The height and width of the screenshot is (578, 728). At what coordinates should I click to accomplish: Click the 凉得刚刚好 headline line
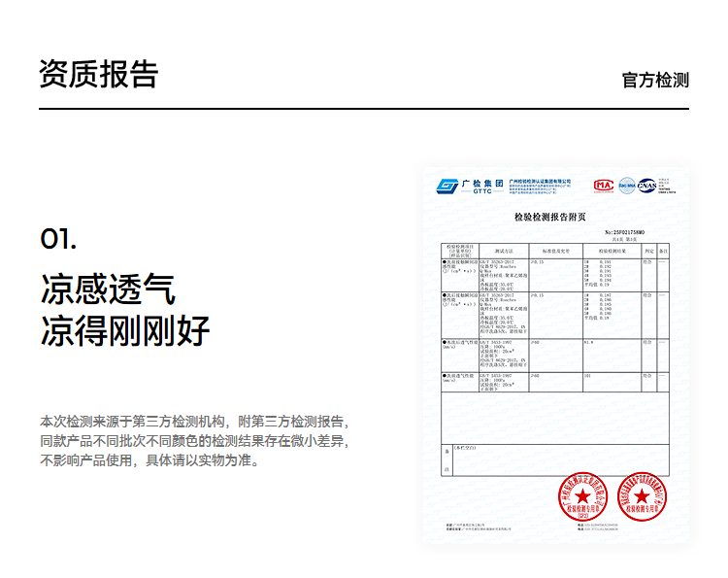click(x=125, y=331)
